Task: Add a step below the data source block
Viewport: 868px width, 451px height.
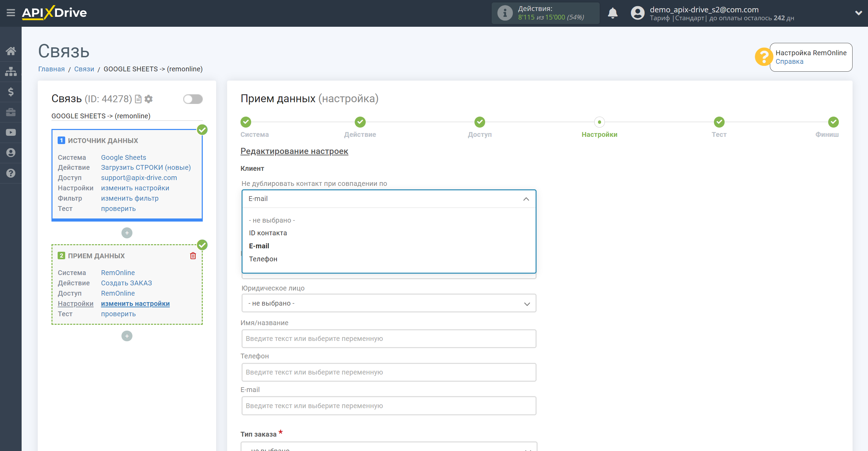Action: tap(127, 233)
